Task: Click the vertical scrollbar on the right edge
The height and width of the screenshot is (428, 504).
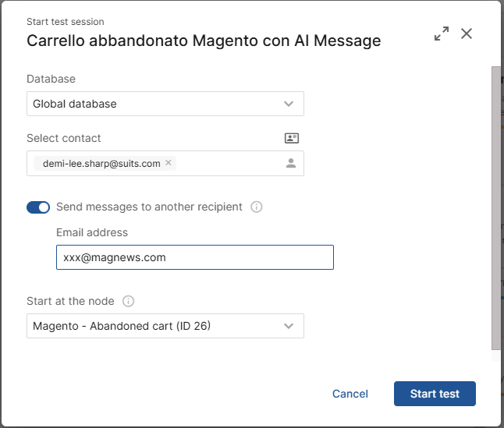Action: tap(496, 209)
